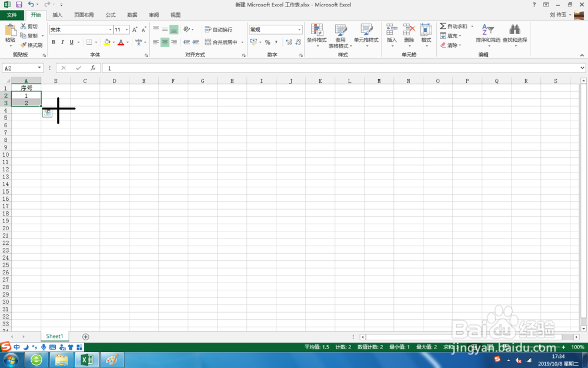Toggle center horizontal alignment
Viewport: 588px width, 368px height.
pos(165,42)
